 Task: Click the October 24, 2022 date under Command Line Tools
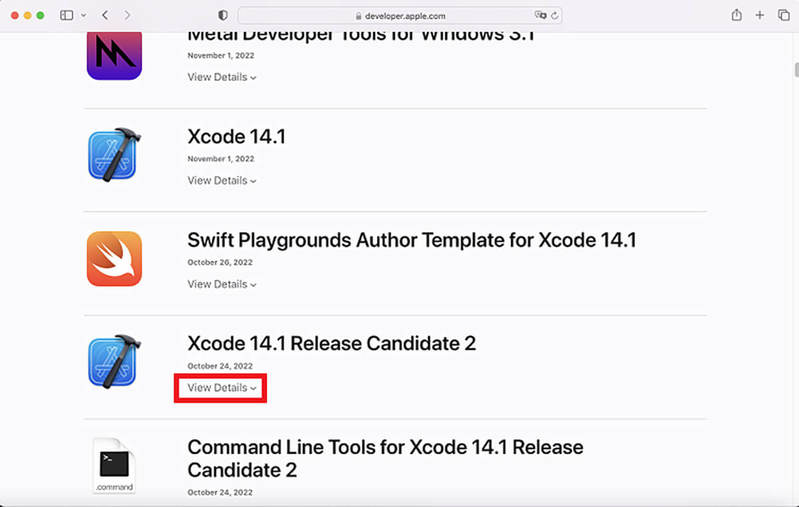(220, 492)
